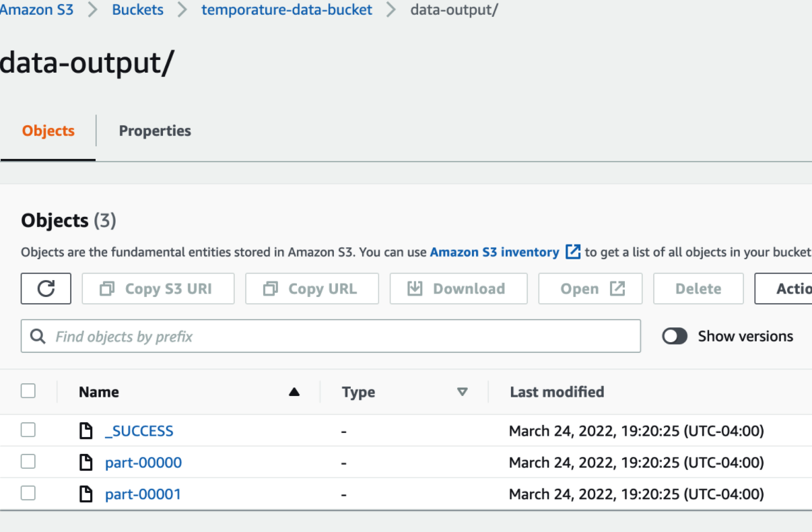The image size is (812, 532).
Task: Click last modified date of part-00001
Action: click(x=636, y=494)
